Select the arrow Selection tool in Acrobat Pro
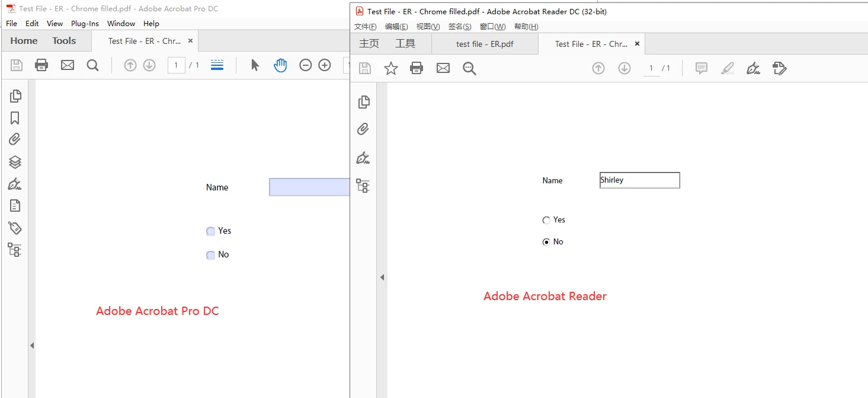 [x=255, y=65]
